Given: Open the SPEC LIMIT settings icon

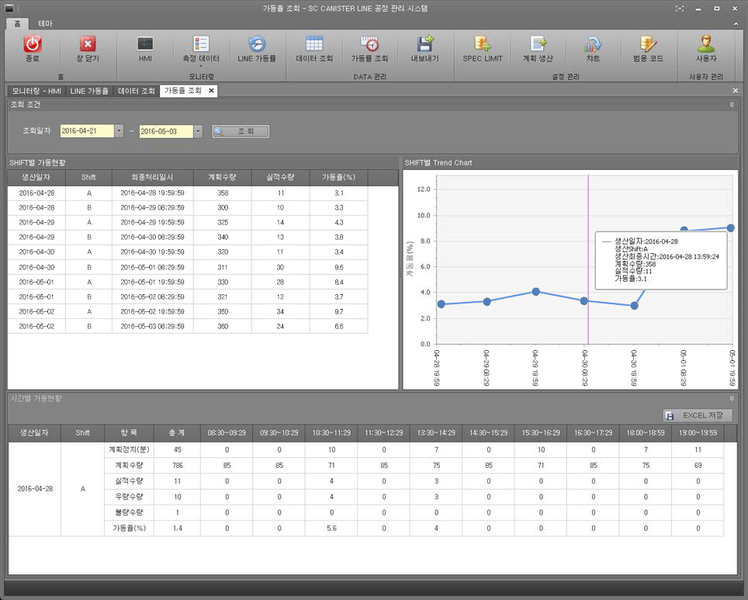Looking at the screenshot, I should pyautogui.click(x=484, y=44).
